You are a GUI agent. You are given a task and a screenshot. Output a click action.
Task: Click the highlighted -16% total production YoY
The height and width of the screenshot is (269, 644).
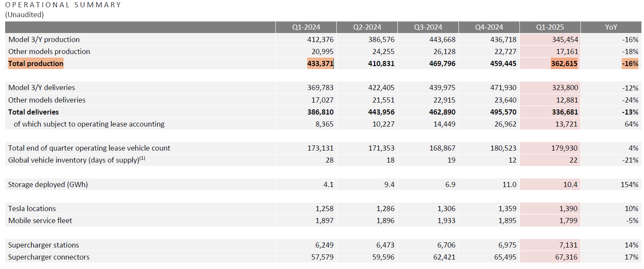[630, 63]
